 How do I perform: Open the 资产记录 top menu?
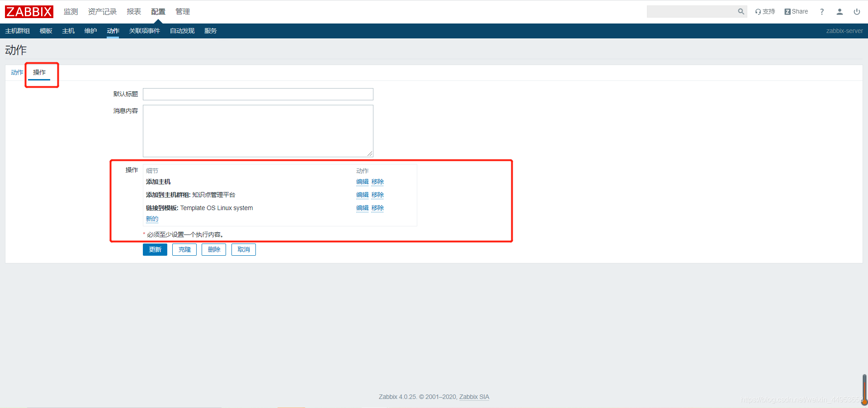click(102, 12)
